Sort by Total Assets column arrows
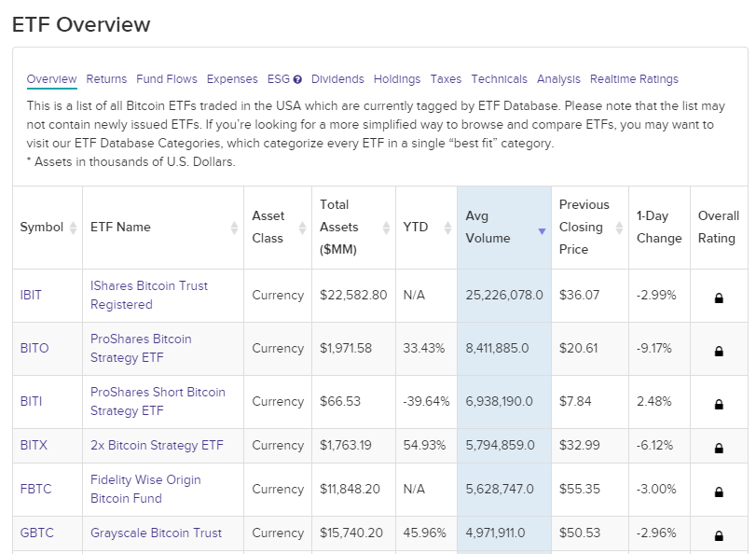The width and height of the screenshot is (756, 554). pyautogui.click(x=386, y=228)
